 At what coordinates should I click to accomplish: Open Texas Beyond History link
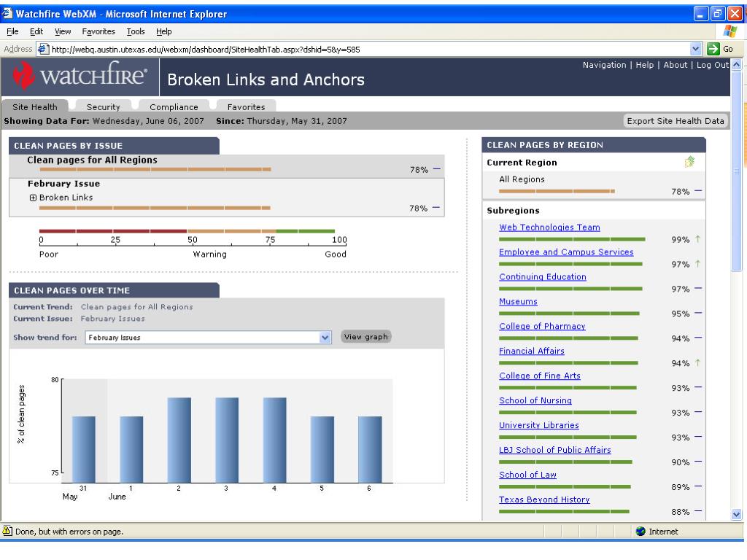point(544,499)
